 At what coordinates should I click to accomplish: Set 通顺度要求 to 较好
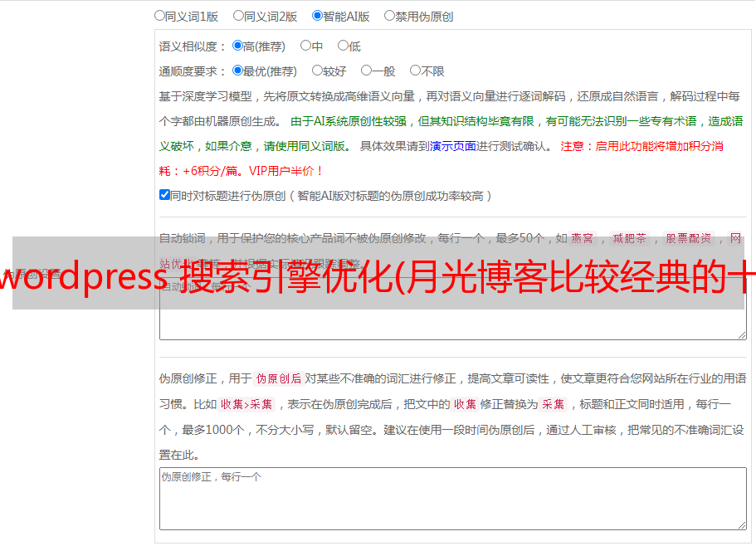pyautogui.click(x=317, y=71)
